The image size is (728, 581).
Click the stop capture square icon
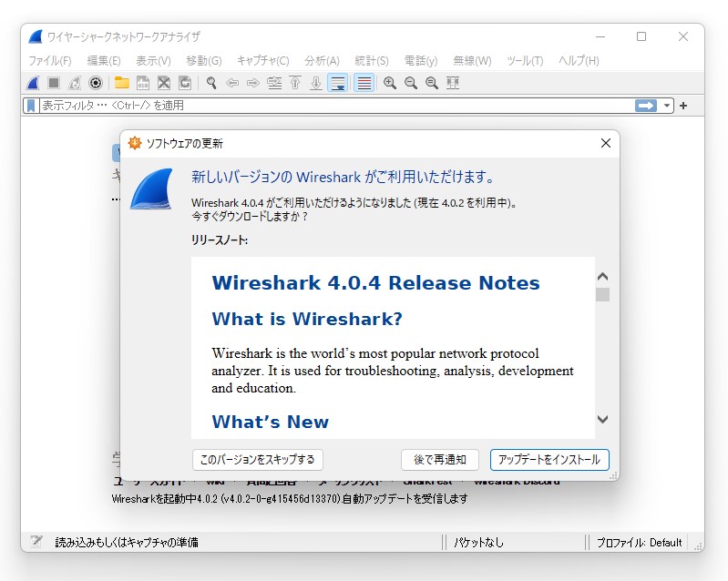pos(54,83)
